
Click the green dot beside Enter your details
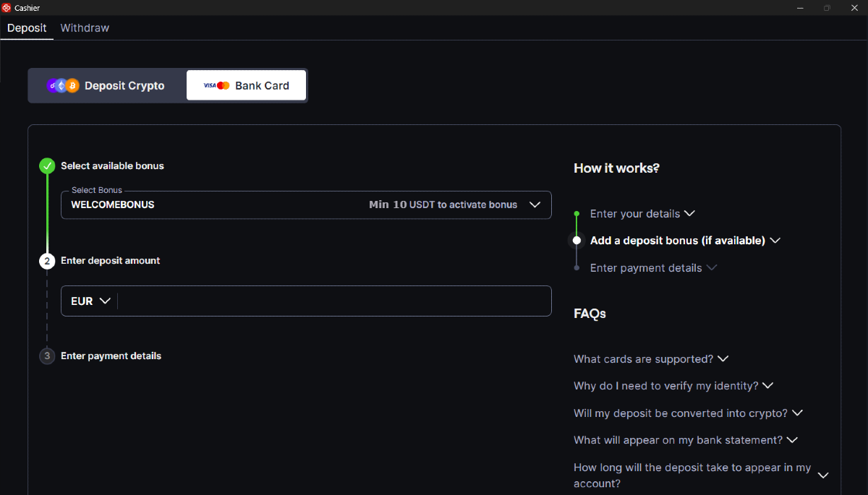576,214
